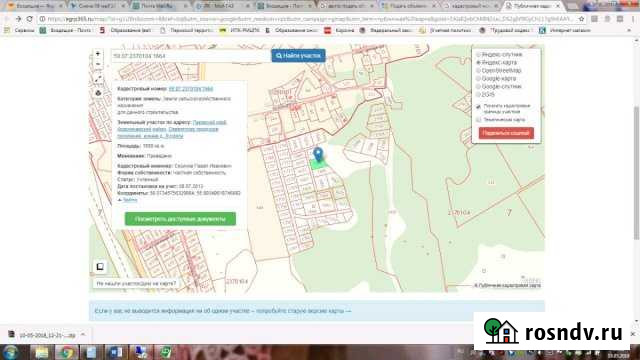Toggle the cadastral boundaries checkbox
The height and width of the screenshot is (360, 640).
(478, 107)
